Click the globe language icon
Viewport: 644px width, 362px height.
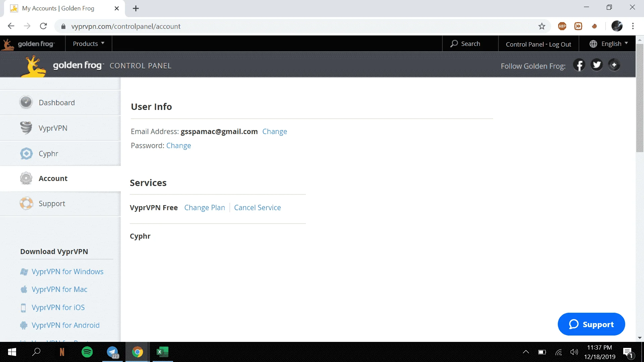point(593,44)
